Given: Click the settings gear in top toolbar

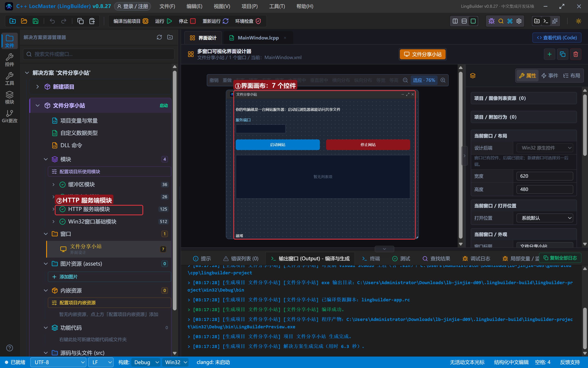Looking at the screenshot, I should [519, 21].
